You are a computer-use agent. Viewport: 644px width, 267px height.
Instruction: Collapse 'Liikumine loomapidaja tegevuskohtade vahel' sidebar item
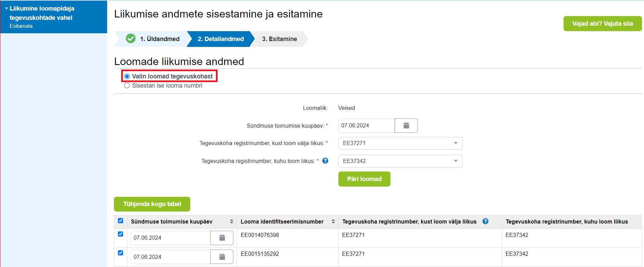7,9
